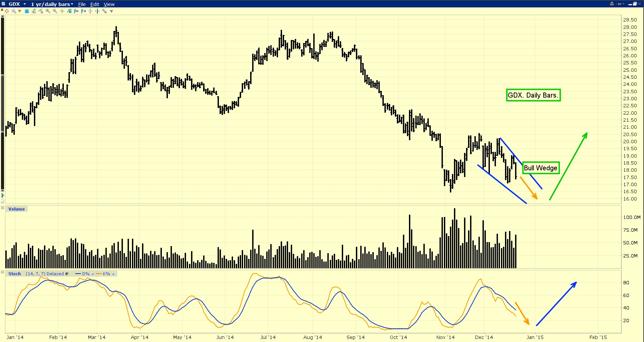Click the vertical bars chart-type icon
The image size is (644, 342).
pos(34,11)
